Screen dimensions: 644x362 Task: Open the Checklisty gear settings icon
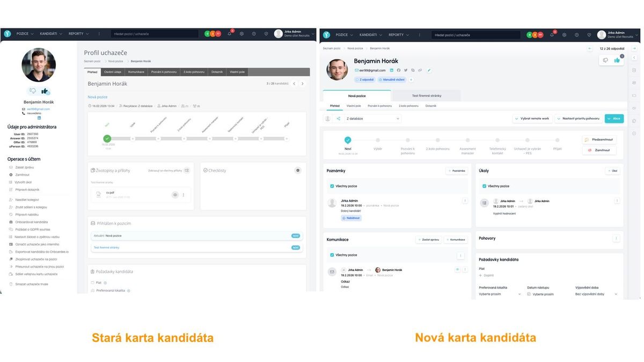pyautogui.click(x=298, y=171)
